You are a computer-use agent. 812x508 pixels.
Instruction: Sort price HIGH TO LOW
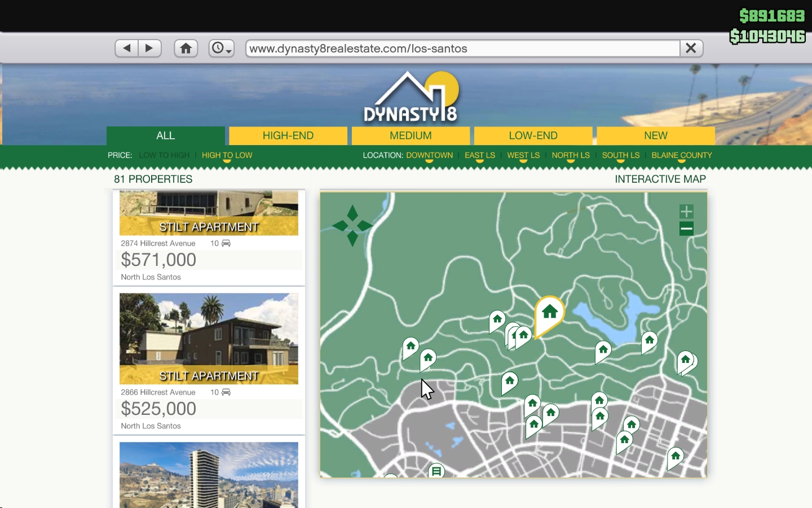[227, 155]
